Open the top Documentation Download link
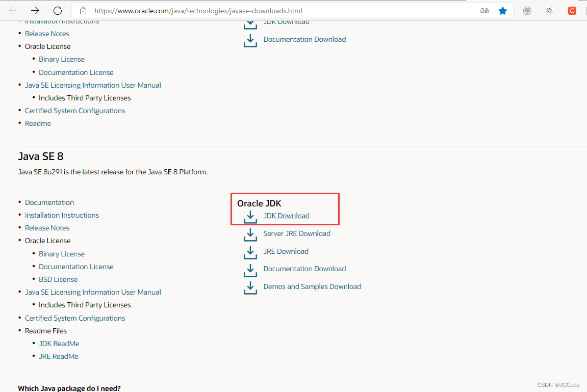 click(304, 39)
